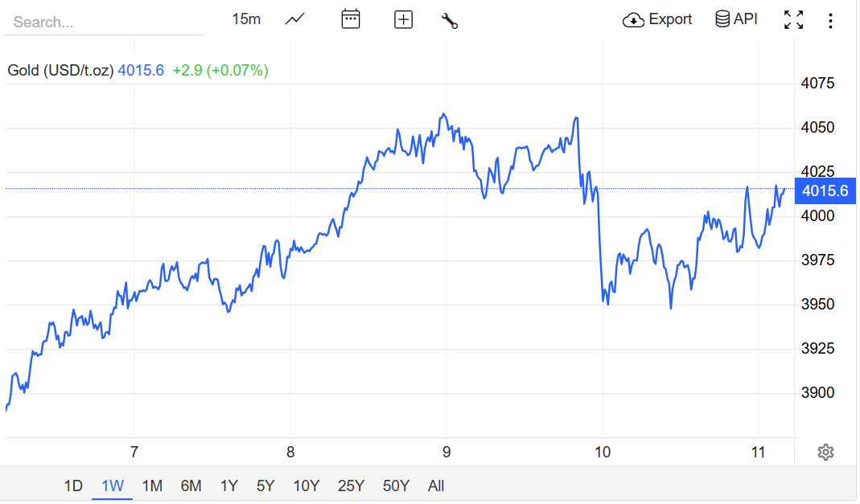
Task: Open the calendar date range picker
Action: (350, 19)
